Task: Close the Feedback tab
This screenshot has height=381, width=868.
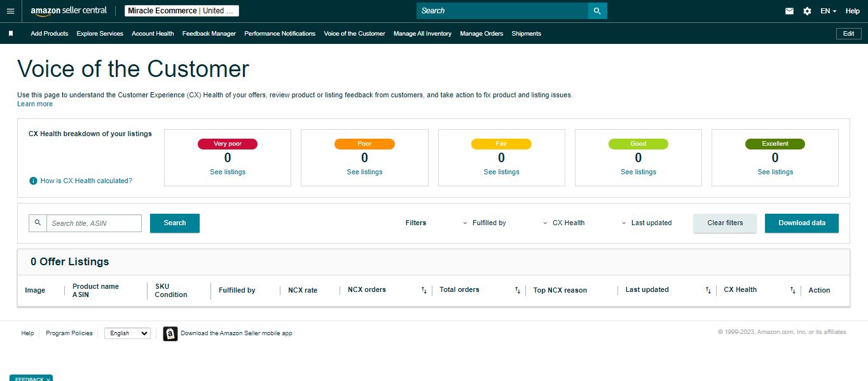Action: click(x=48, y=379)
